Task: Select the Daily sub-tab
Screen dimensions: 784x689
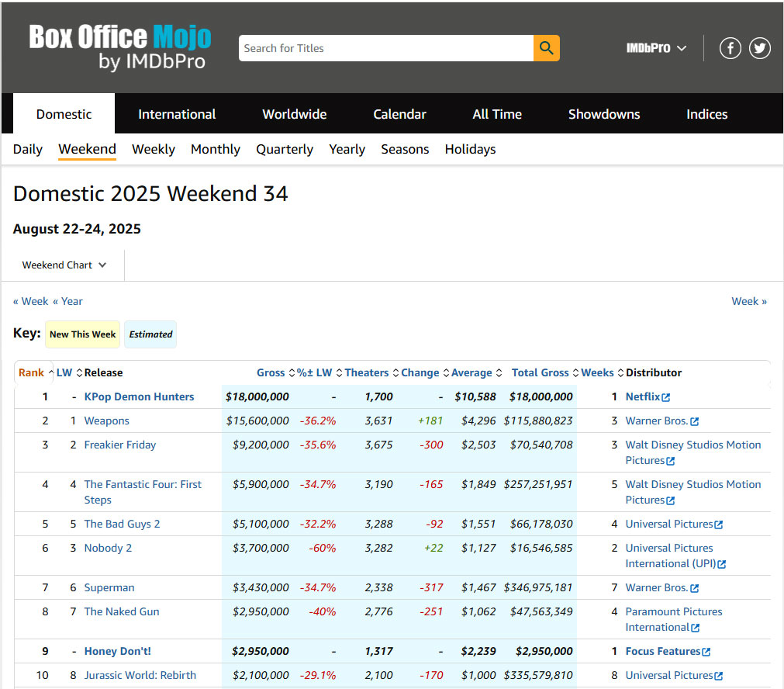Action: click(28, 149)
